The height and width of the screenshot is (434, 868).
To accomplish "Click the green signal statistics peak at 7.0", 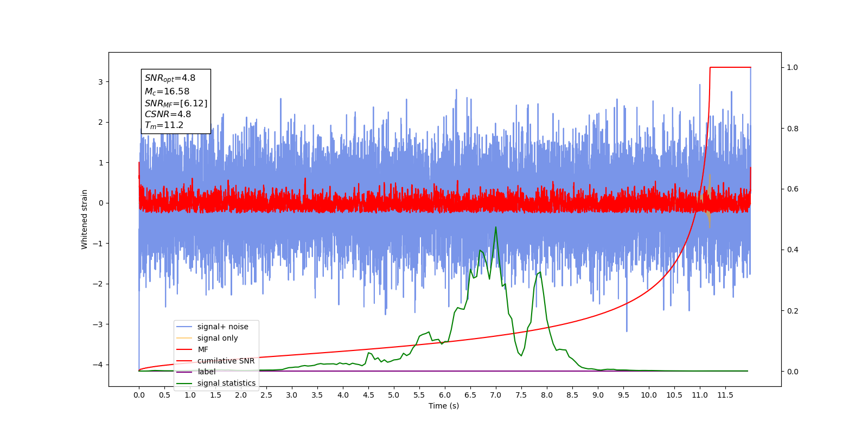I will [x=496, y=228].
